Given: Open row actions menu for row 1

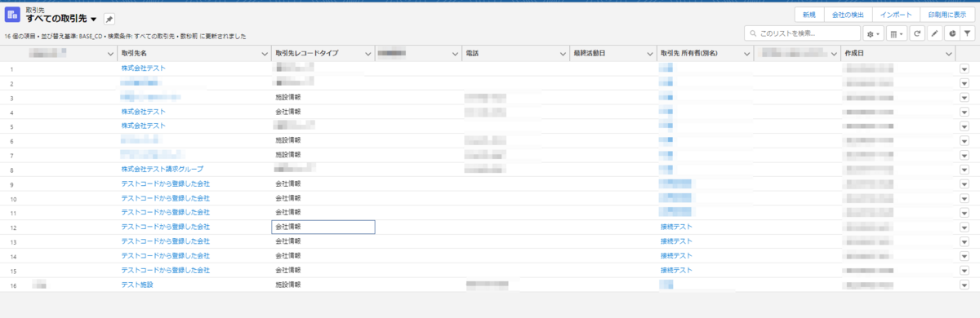Looking at the screenshot, I should tap(964, 68).
